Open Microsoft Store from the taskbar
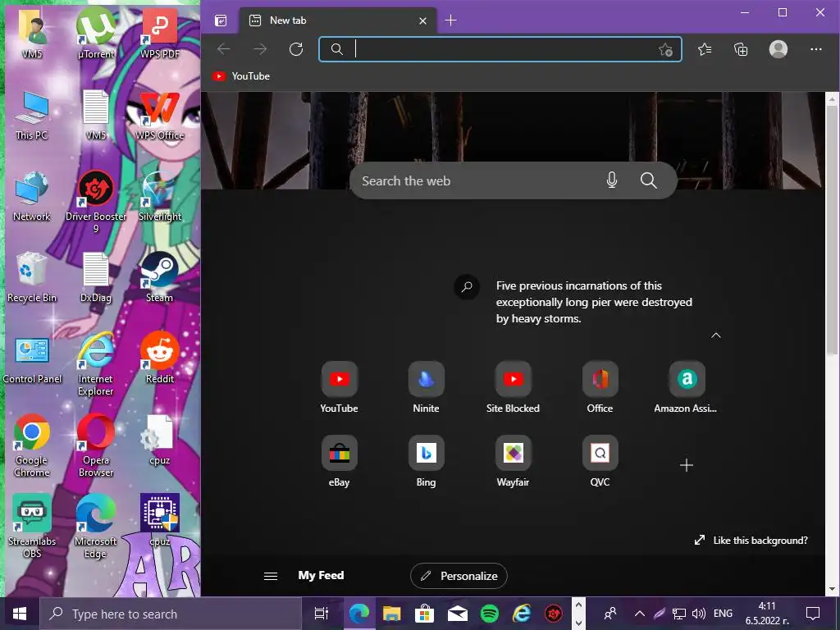This screenshot has height=630, width=840. click(x=424, y=614)
